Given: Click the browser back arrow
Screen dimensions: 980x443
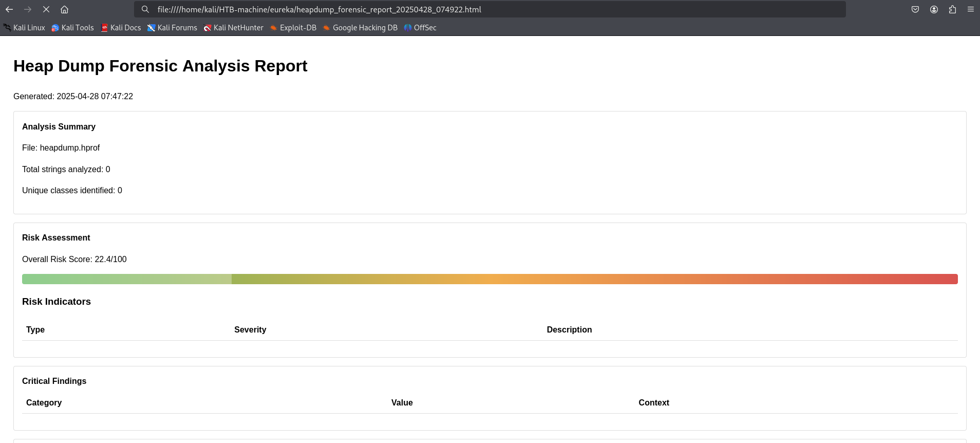Looking at the screenshot, I should point(9,9).
